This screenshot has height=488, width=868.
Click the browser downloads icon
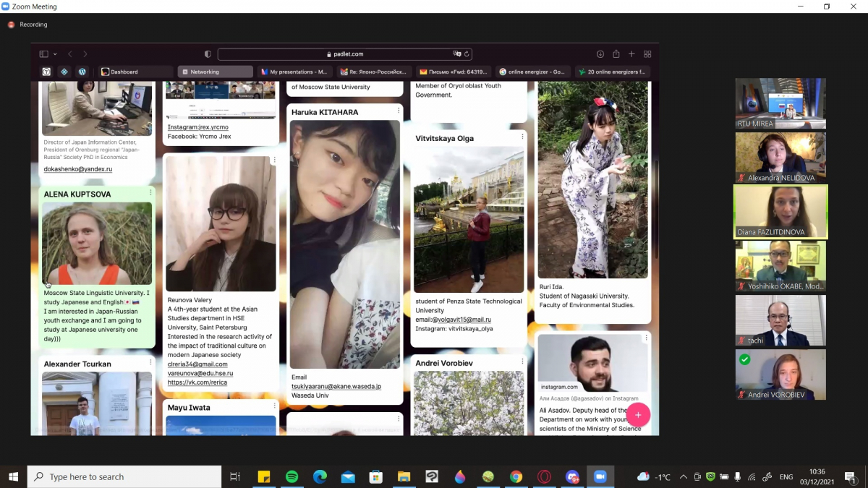tap(600, 54)
